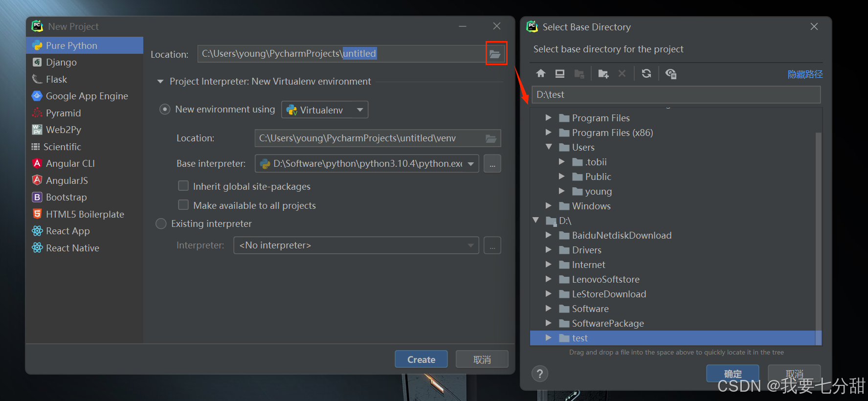Screen dimensions: 868x401
Task: Select New environment using radio button
Action: pos(165,110)
